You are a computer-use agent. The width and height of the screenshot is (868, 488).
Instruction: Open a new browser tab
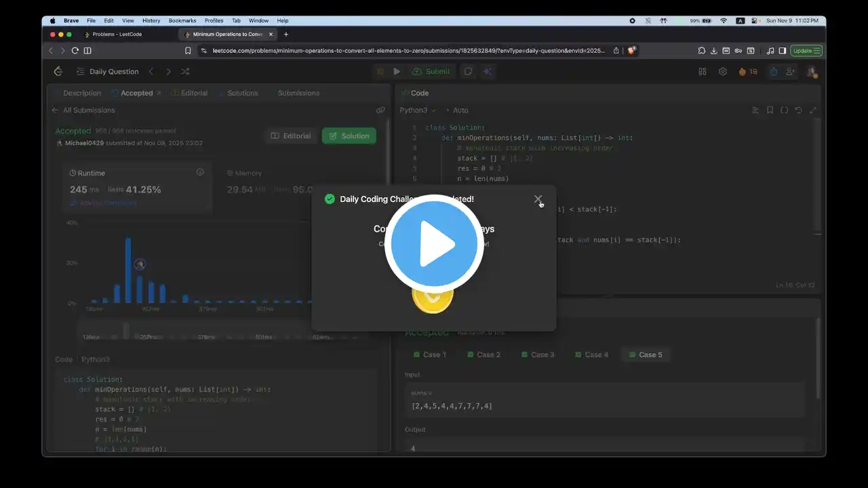(286, 34)
